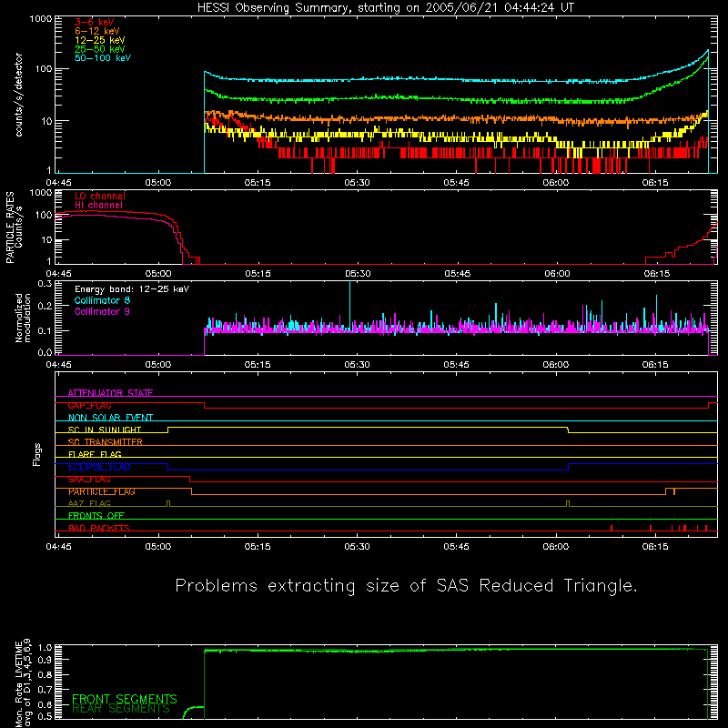Click the PARTICLE_FLAG label
The height and width of the screenshot is (728, 728).
(x=102, y=491)
